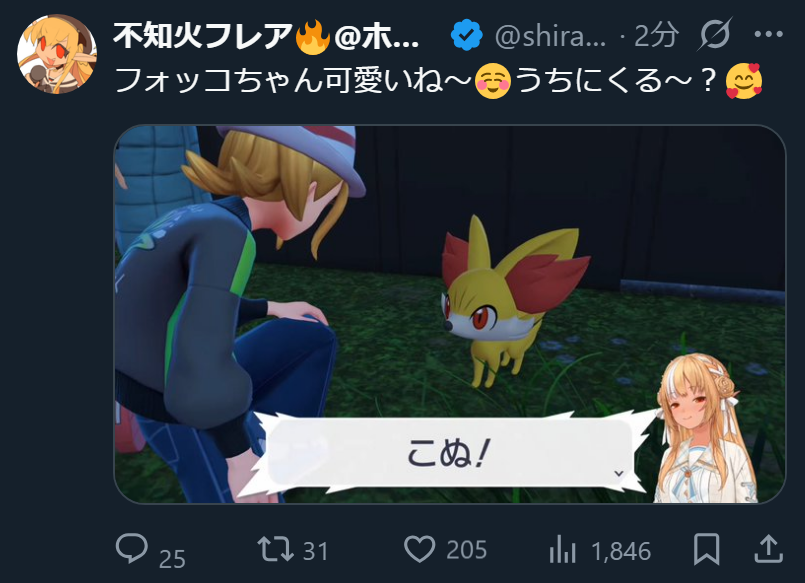The width and height of the screenshot is (805, 583).
Task: Open view analytics bar chart icon
Action: pyautogui.click(x=563, y=549)
